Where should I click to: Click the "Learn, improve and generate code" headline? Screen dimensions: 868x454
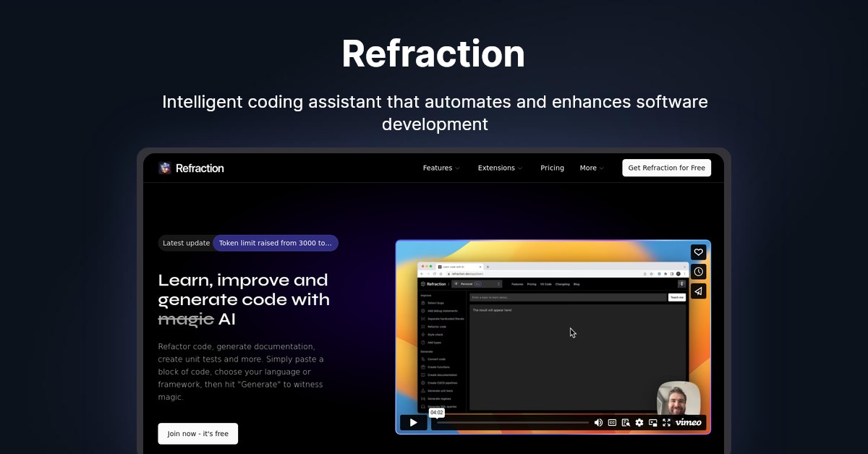tap(244, 299)
